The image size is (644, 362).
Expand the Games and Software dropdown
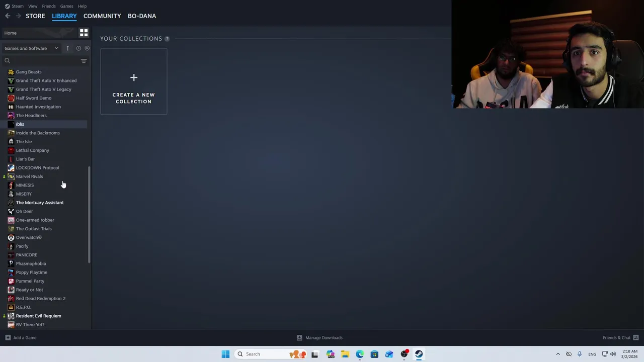[31, 48]
